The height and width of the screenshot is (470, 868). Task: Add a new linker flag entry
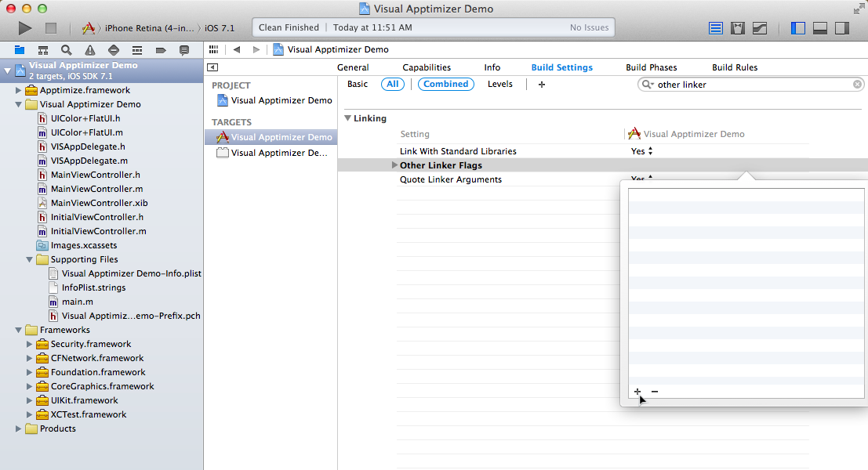pyautogui.click(x=637, y=392)
